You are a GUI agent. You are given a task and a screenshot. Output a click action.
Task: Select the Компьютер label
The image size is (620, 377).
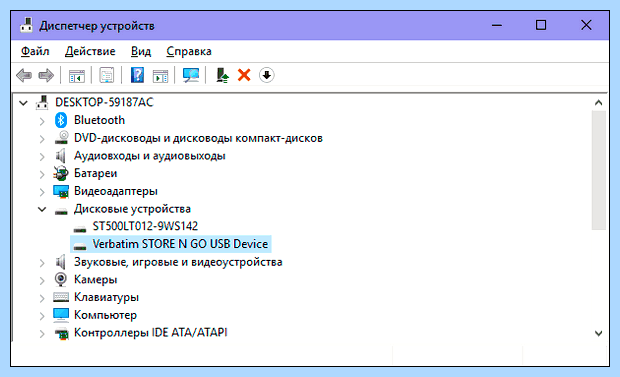pos(105,315)
